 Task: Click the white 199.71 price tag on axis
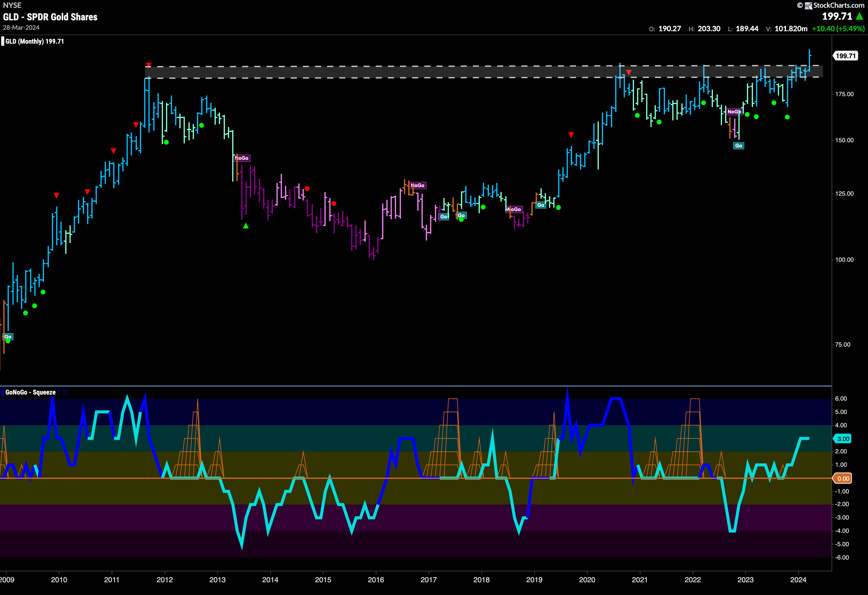tap(846, 56)
